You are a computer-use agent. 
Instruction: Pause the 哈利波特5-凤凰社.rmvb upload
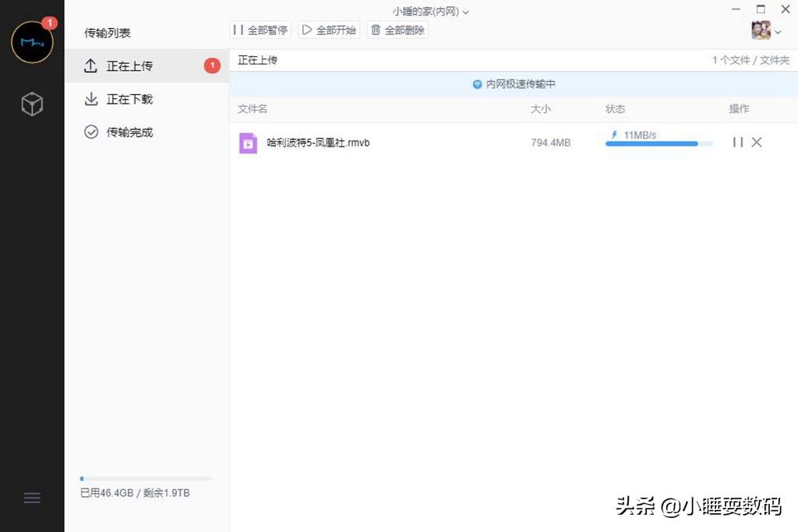(x=737, y=143)
